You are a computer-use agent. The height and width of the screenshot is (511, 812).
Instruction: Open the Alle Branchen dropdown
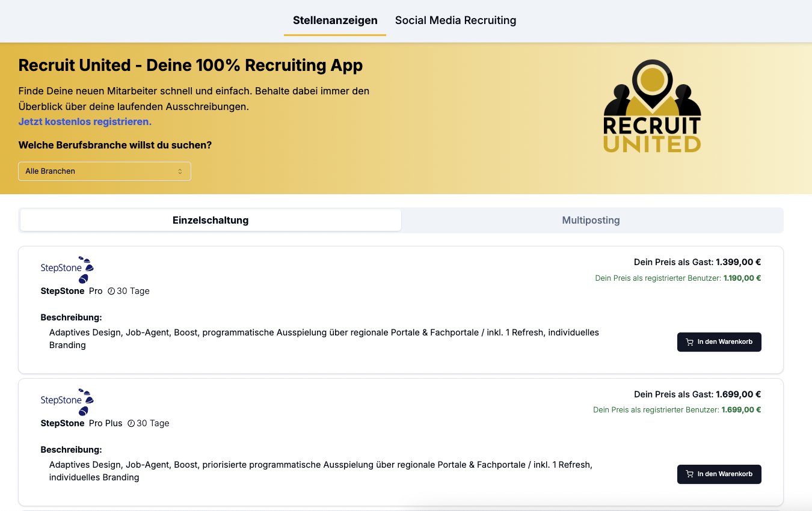click(x=105, y=171)
